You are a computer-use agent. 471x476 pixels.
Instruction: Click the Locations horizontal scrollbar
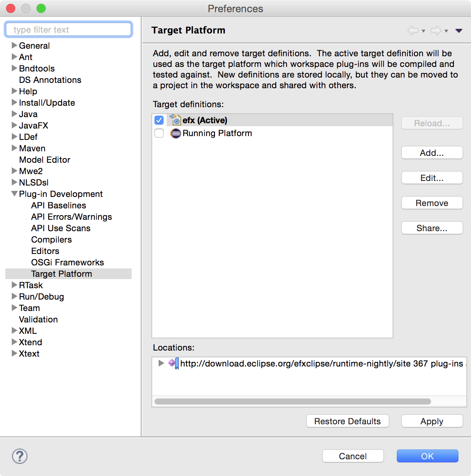point(293,401)
